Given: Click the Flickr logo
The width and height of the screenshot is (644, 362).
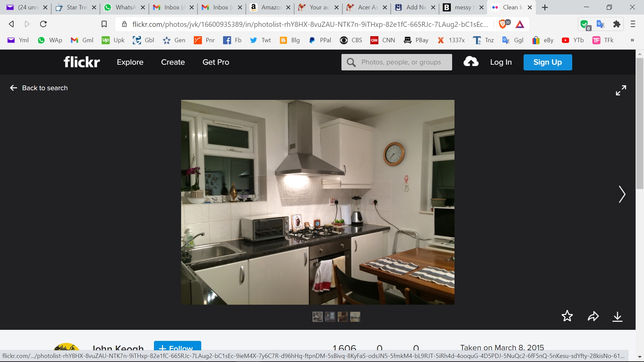Looking at the screenshot, I should coord(82,62).
